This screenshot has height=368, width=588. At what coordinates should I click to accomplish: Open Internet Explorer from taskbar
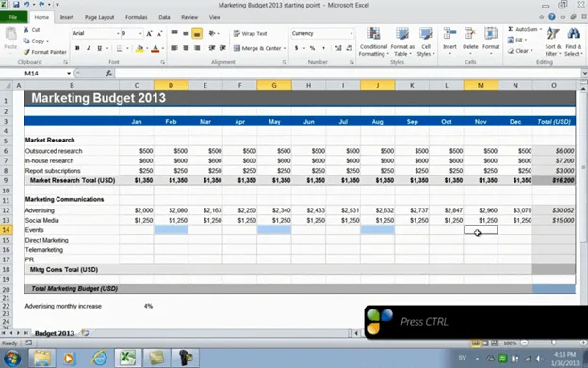tap(99, 358)
